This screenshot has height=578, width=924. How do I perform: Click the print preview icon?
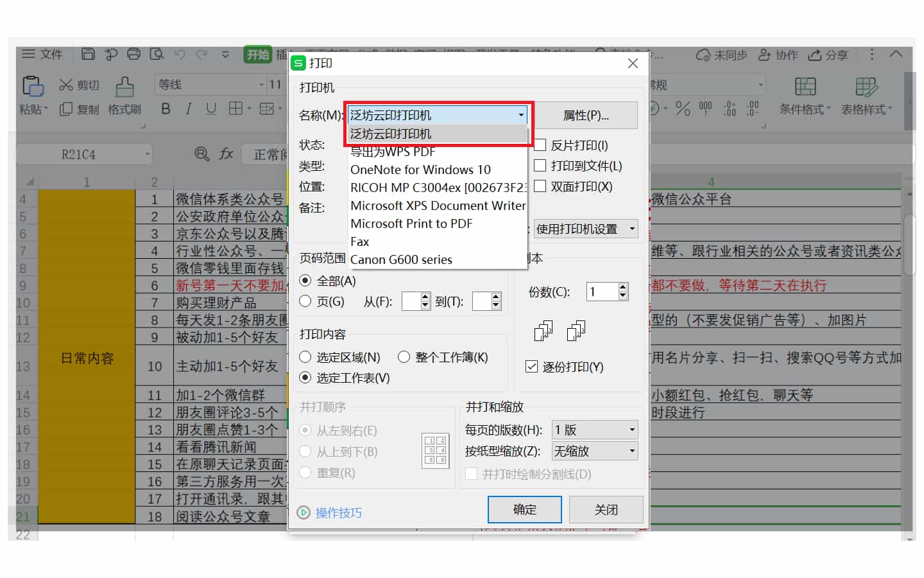pyautogui.click(x=157, y=55)
